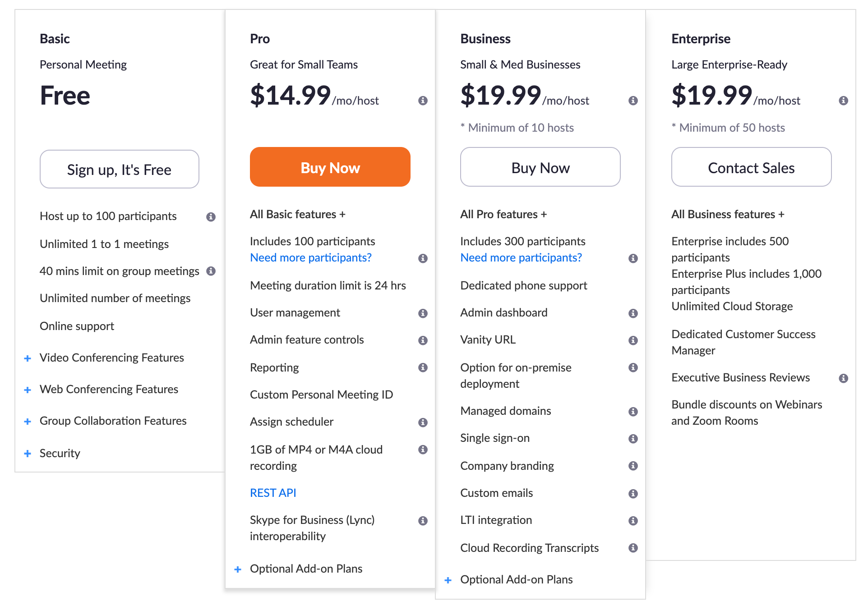
Task: Open info icon for Cloud Recording Transcripts
Action: 633,548
